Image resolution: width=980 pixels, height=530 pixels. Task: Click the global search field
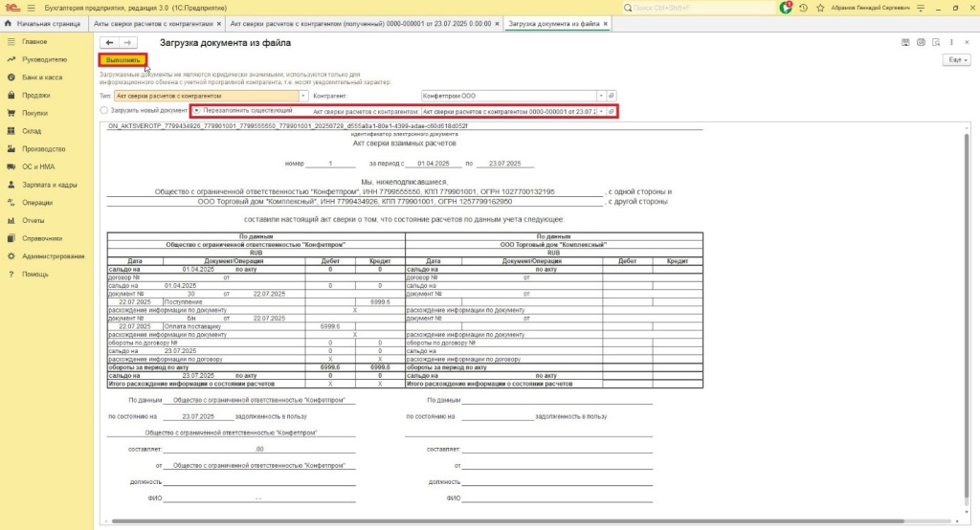(699, 8)
